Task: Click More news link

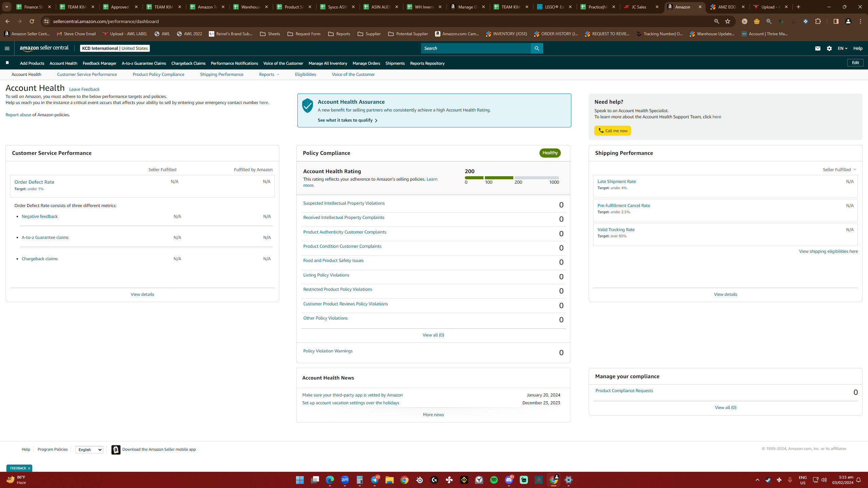Action: pyautogui.click(x=433, y=415)
